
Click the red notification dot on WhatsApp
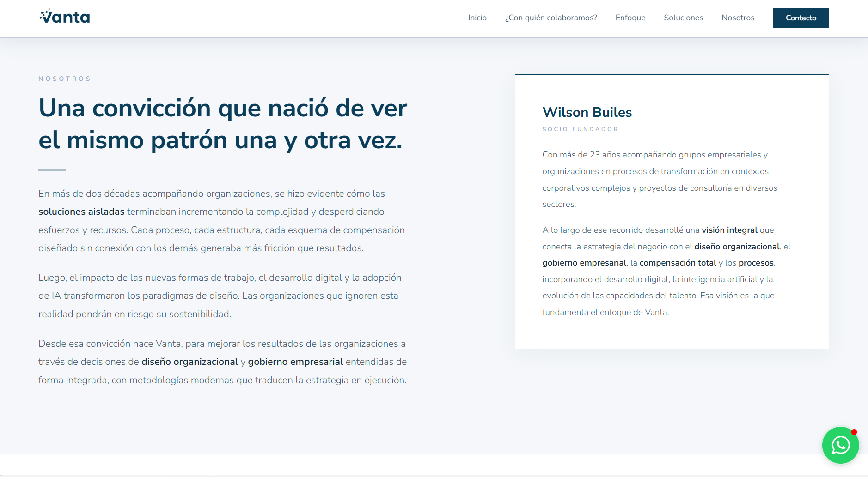pos(854,432)
